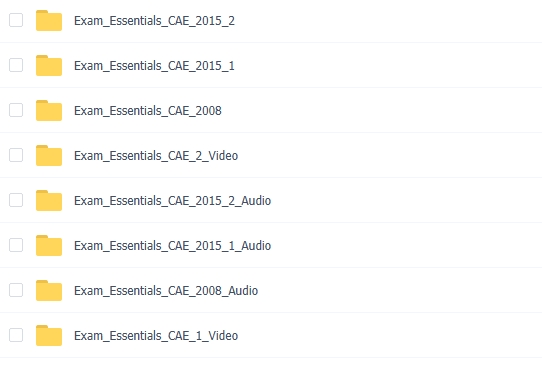Select the checkbox for Exam_Essentials_CAE_2_Video
The height and width of the screenshot is (366, 542).
pyautogui.click(x=16, y=155)
